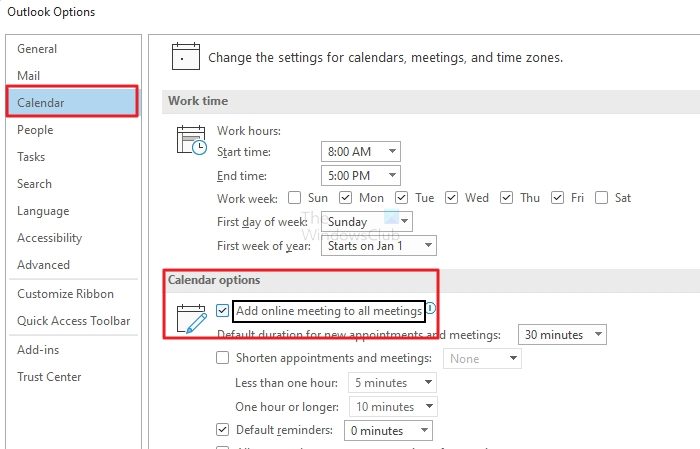Toggle the Default reminders checkbox

223,430
